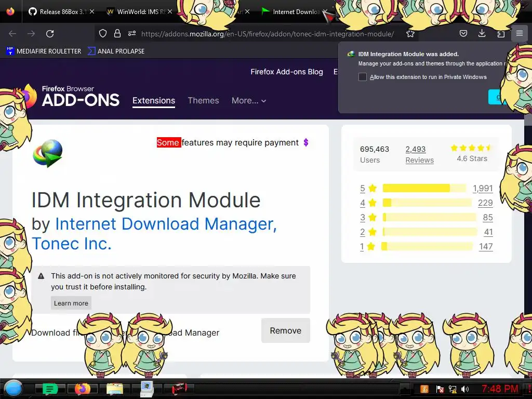Show the 85 three-star reviews

pyautogui.click(x=487, y=218)
